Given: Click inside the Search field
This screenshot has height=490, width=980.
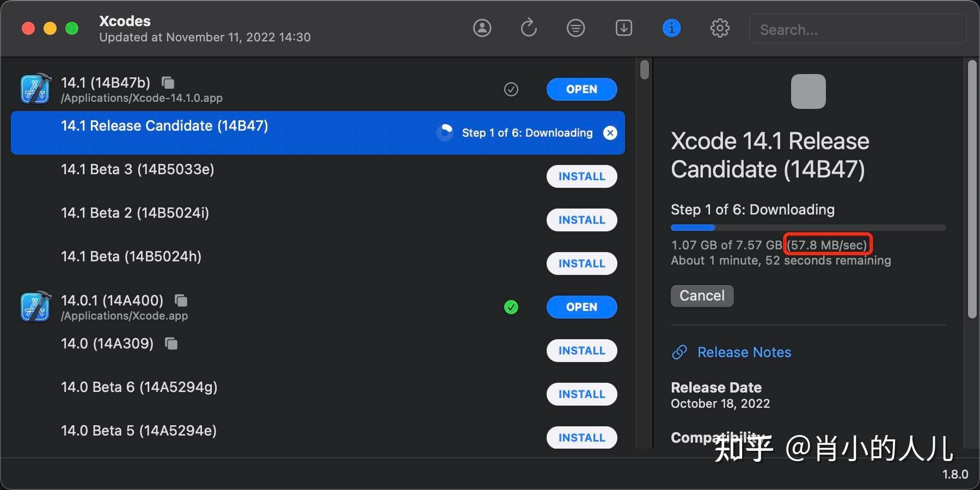Looking at the screenshot, I should 858,29.
